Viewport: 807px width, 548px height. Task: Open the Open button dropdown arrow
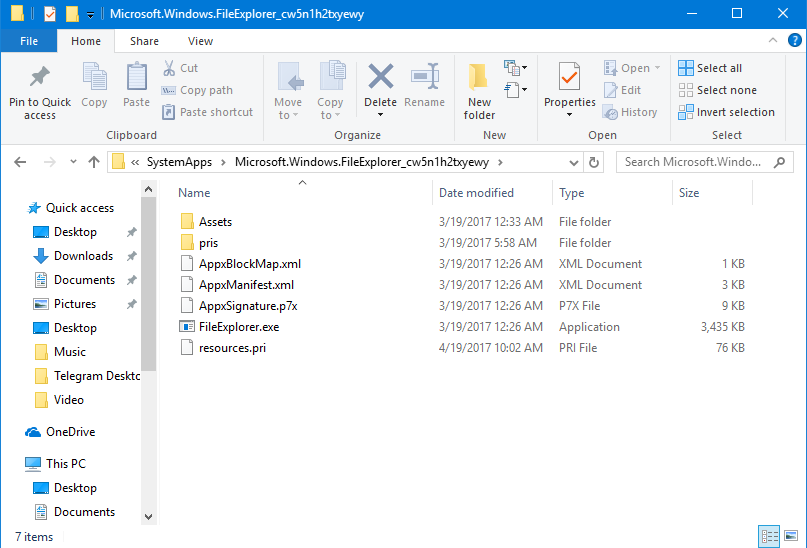(x=657, y=68)
